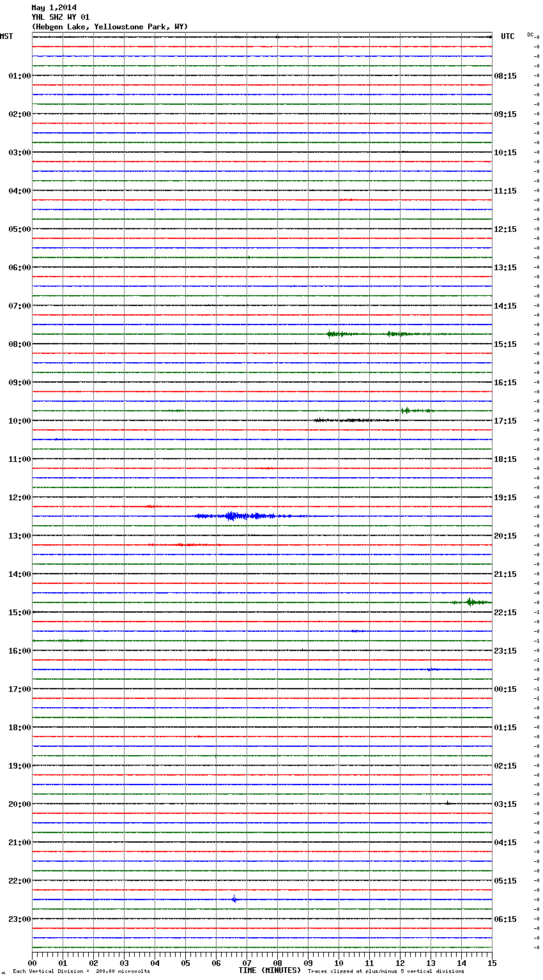The image size is (543, 980).
Task: Click the 12:00 MST time label
Action: pyautogui.click(x=20, y=498)
